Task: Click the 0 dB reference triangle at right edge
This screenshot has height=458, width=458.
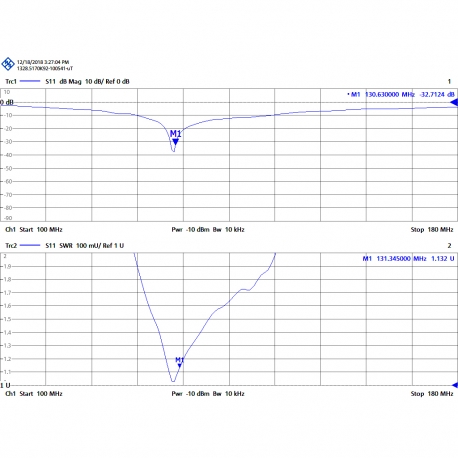Action: click(x=454, y=102)
